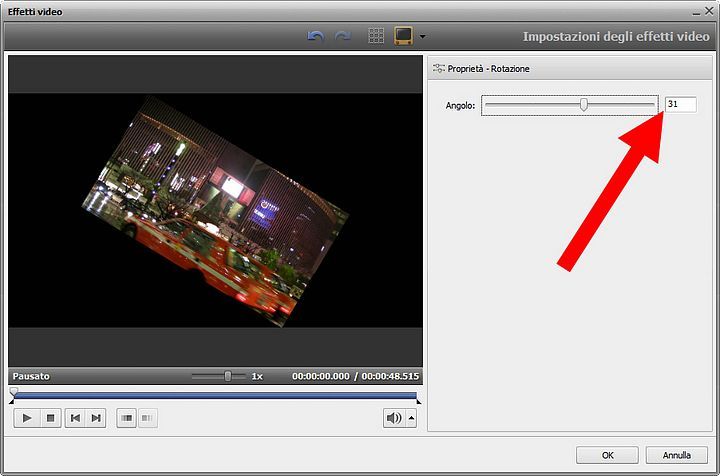Click the Pausato status label
This screenshot has width=720, height=476.
point(31,376)
